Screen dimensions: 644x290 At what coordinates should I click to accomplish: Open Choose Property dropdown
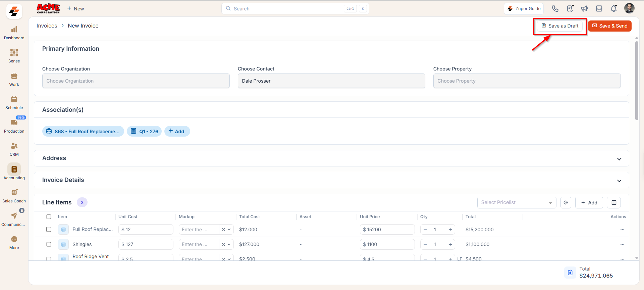pyautogui.click(x=527, y=81)
